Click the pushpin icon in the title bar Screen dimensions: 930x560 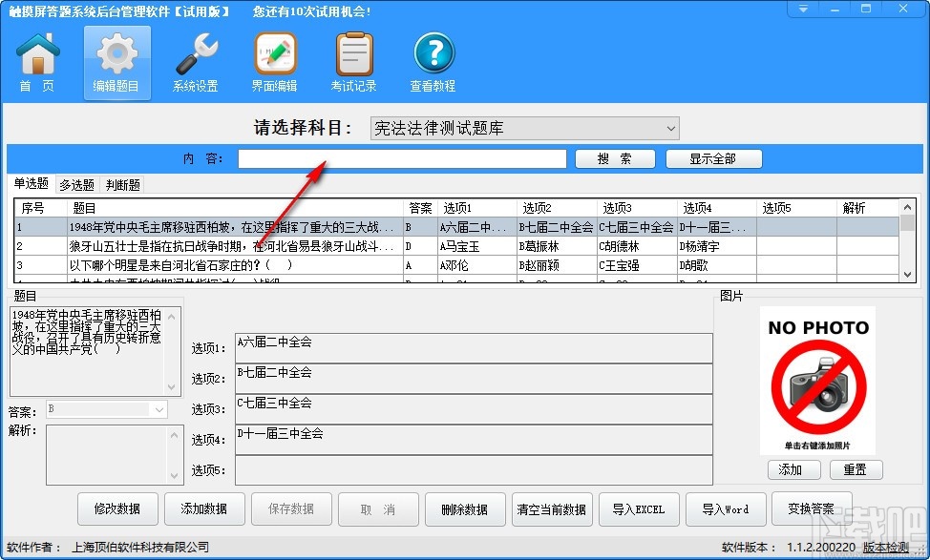[x=803, y=9]
